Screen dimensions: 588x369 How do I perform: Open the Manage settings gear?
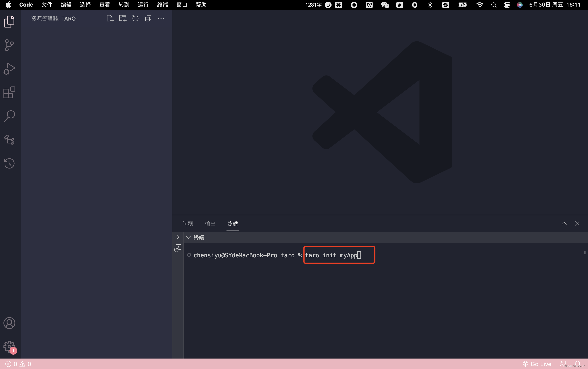tap(9, 347)
